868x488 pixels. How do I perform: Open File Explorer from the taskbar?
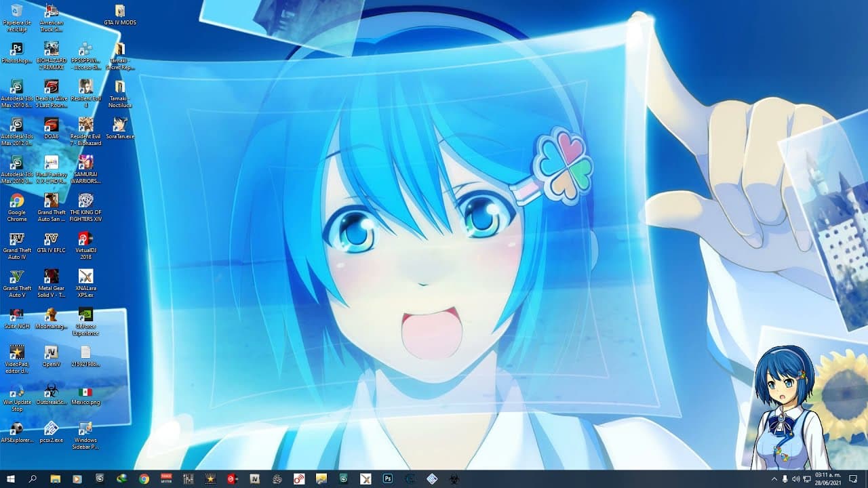(x=56, y=479)
